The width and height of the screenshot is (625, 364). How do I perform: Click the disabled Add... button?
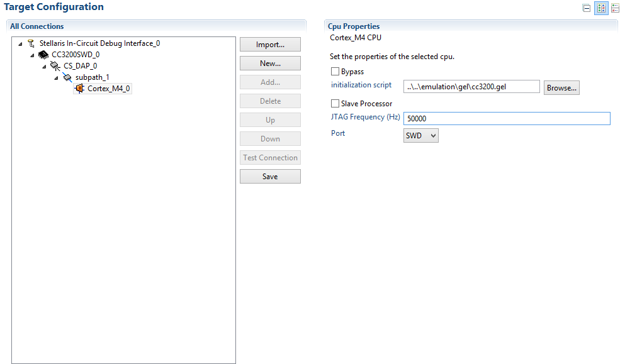pyautogui.click(x=270, y=82)
